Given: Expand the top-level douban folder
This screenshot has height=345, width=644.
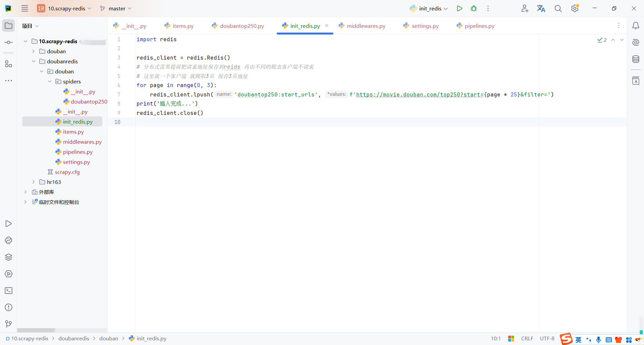Looking at the screenshot, I should point(34,51).
